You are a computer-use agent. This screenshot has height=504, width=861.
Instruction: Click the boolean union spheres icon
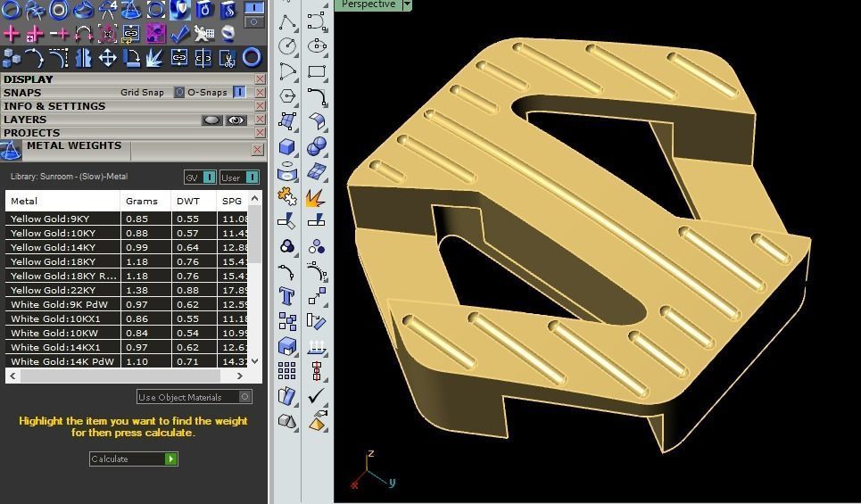tap(317, 146)
